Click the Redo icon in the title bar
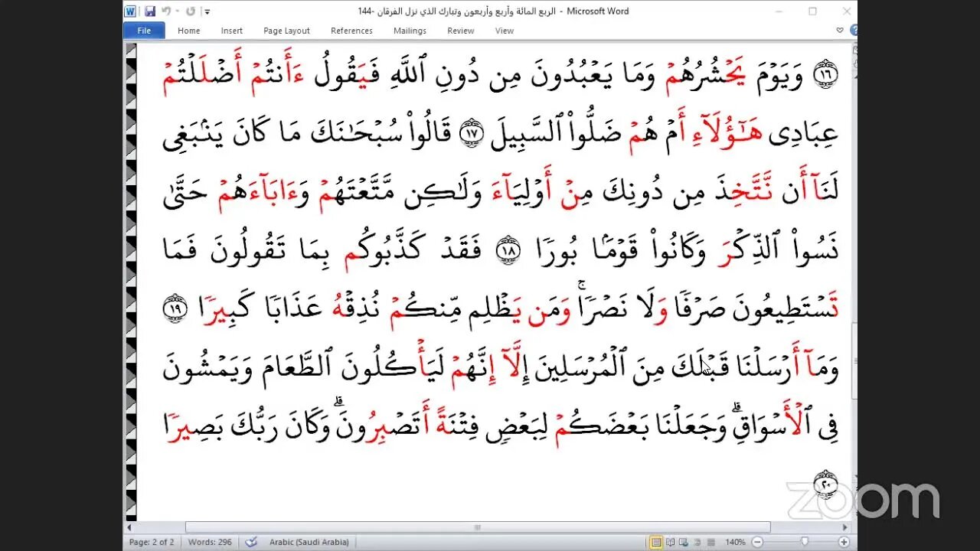Screen dimensions: 980x551 point(190,11)
